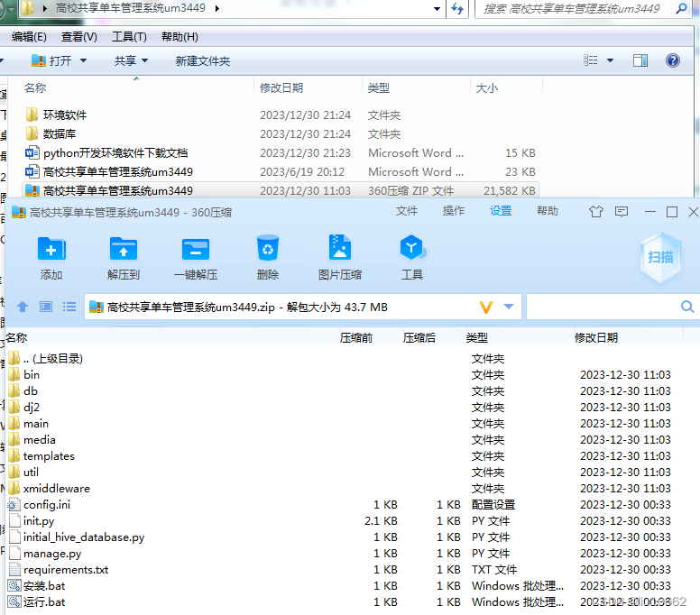Open the Explorer address bar history dropdown
This screenshot has width=700, height=615.
(437, 9)
